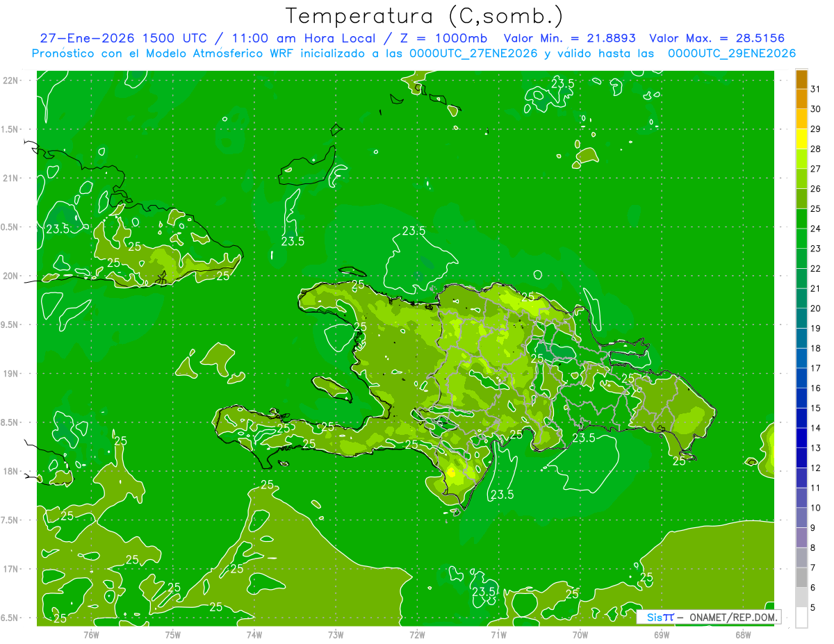The image size is (834, 644).
Task: Click the blue colorbar segment between 15 and 16
Action: [x=801, y=398]
